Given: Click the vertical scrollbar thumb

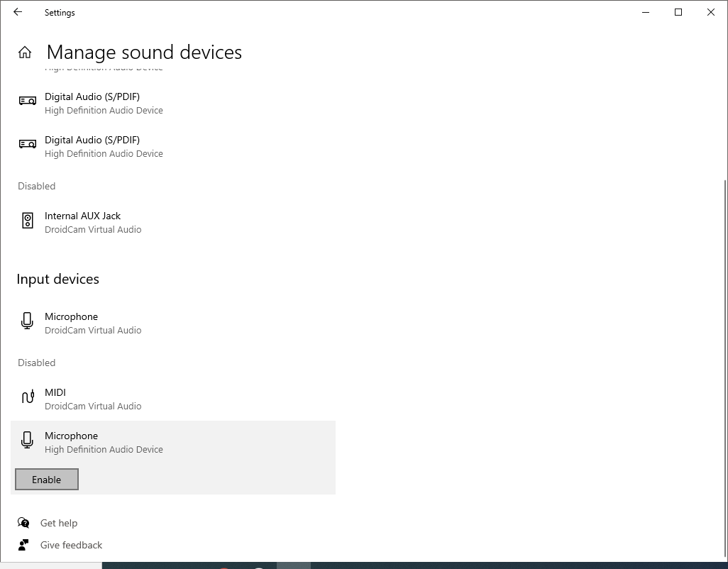Looking at the screenshot, I should point(725,367).
